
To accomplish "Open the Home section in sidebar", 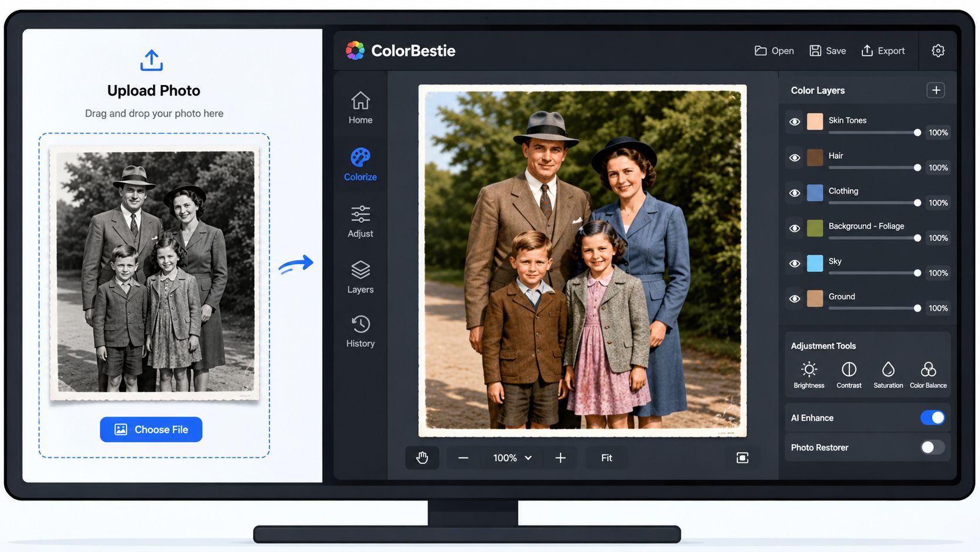I will (360, 108).
